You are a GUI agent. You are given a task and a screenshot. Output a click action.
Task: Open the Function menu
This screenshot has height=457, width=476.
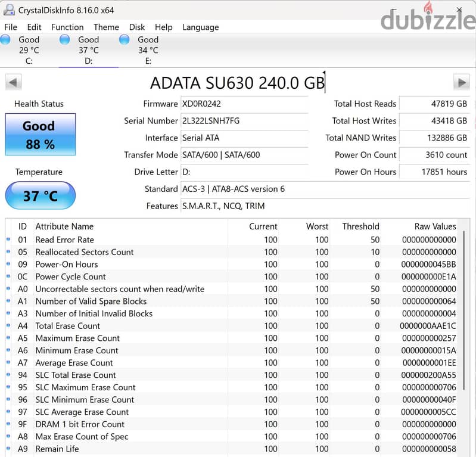click(x=67, y=27)
